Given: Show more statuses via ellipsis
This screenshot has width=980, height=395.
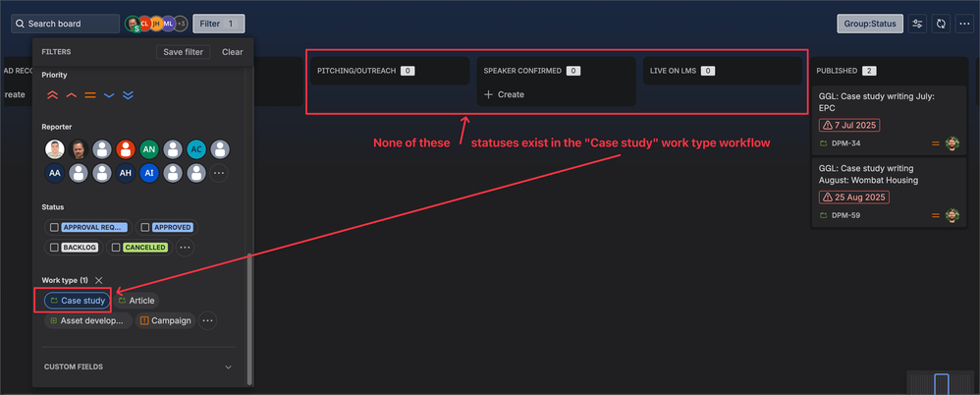Looking at the screenshot, I should click(185, 248).
